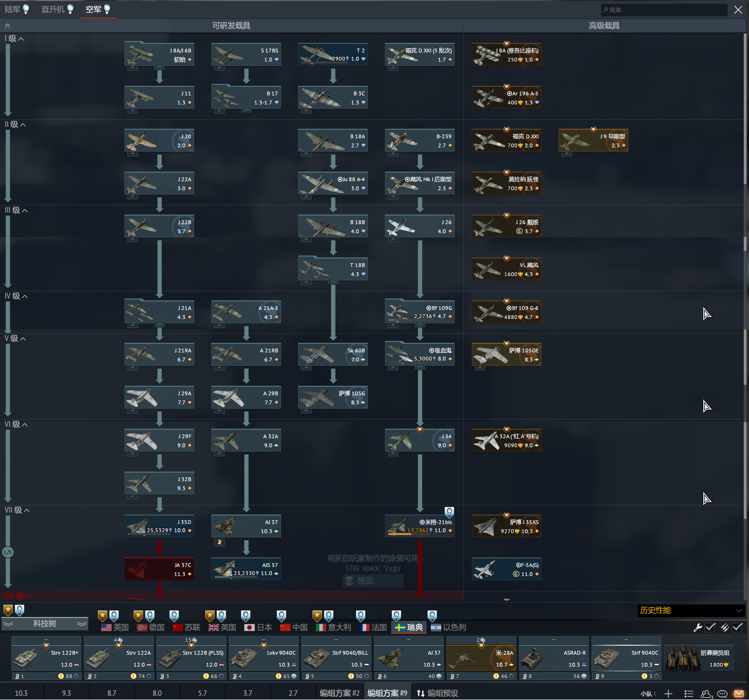Click the 搜索 search field

point(664,10)
